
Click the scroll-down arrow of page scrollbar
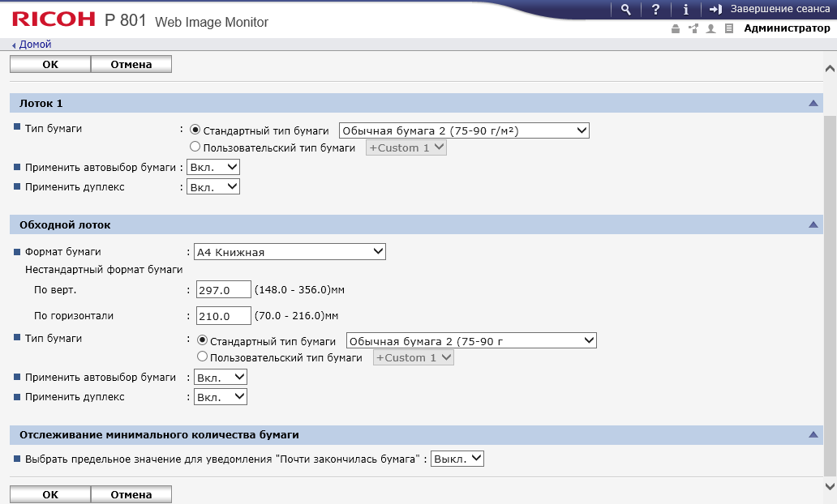click(830, 486)
